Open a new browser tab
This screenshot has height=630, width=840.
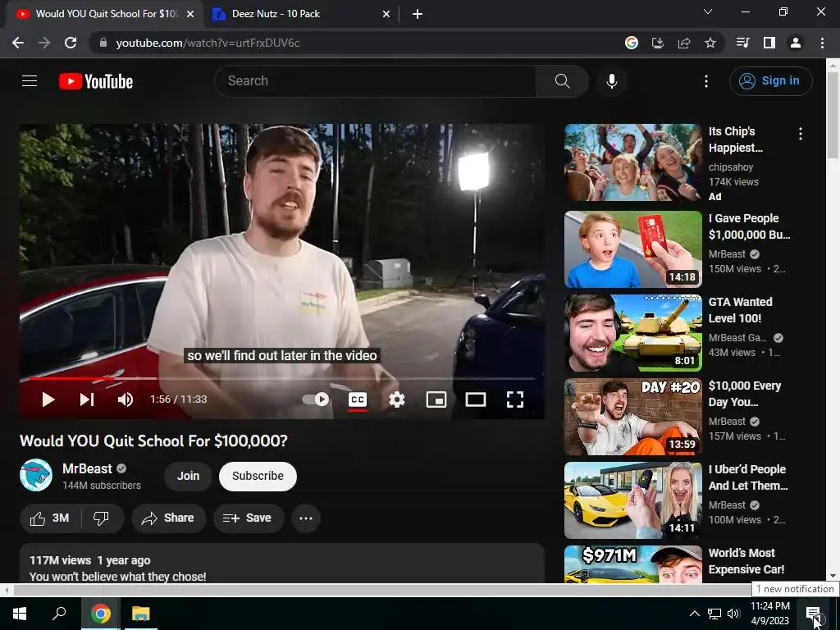418,15
